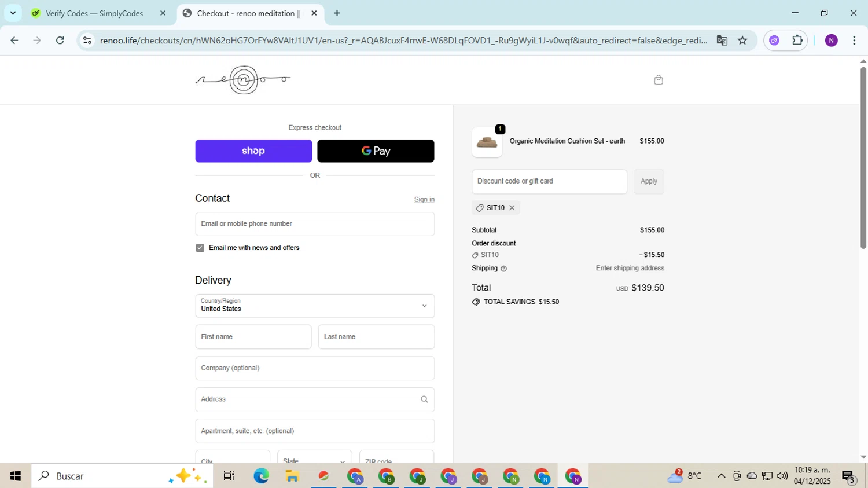Open the tab search dropdown arrow
This screenshot has width=868, height=488.
point(13,13)
